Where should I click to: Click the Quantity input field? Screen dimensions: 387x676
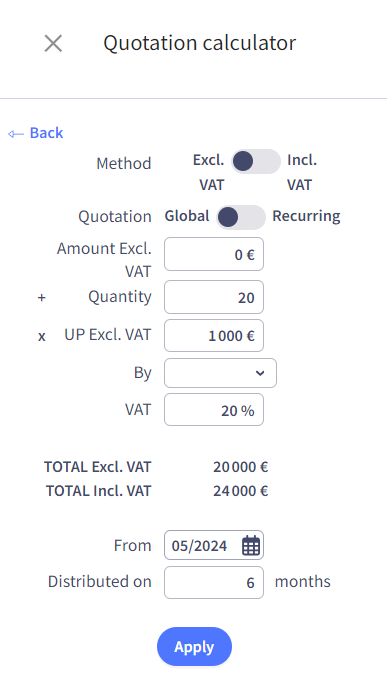(x=214, y=297)
